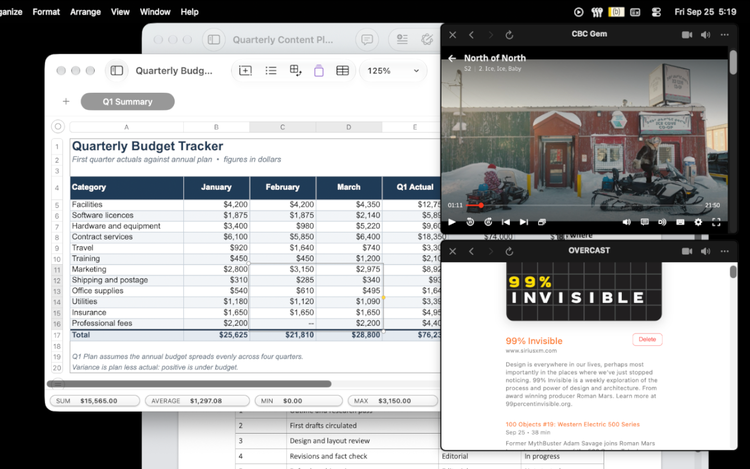This screenshot has height=469, width=750.
Task: Click the Revisions and fact check row
Action: (x=328, y=456)
